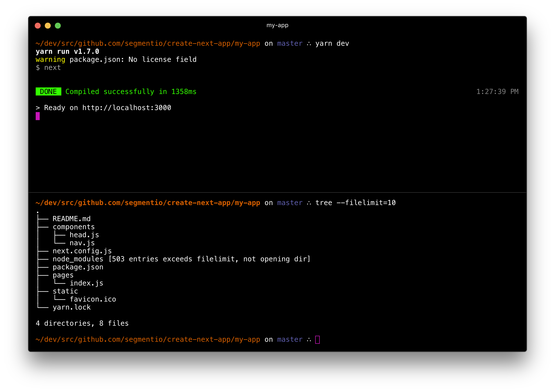Screen dimensions: 555x392
Task: Click the red close window button
Action: 38,26
